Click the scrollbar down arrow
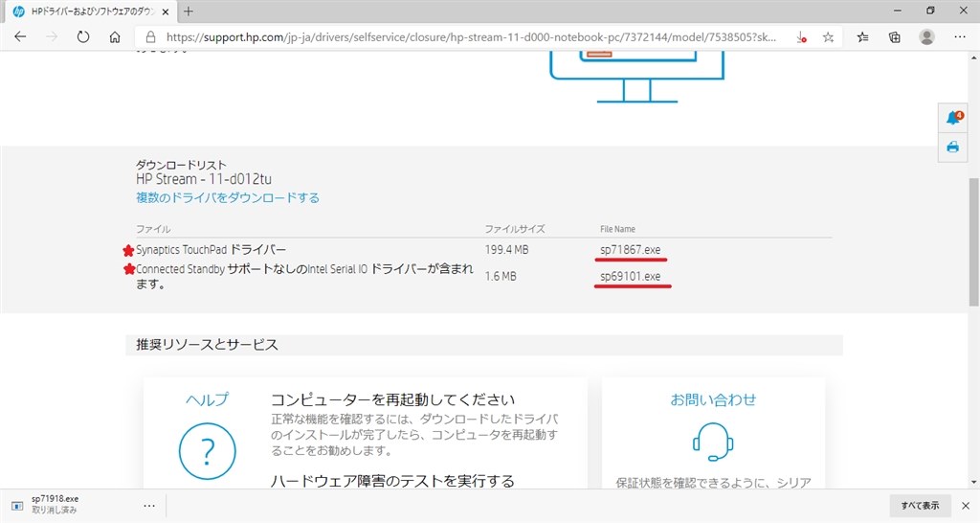Screen dimensions: 980x523 973,483
